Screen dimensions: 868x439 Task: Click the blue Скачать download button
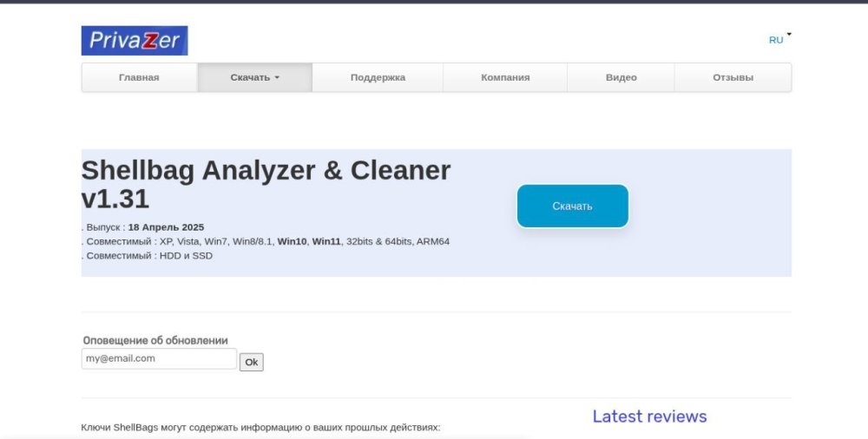572,206
